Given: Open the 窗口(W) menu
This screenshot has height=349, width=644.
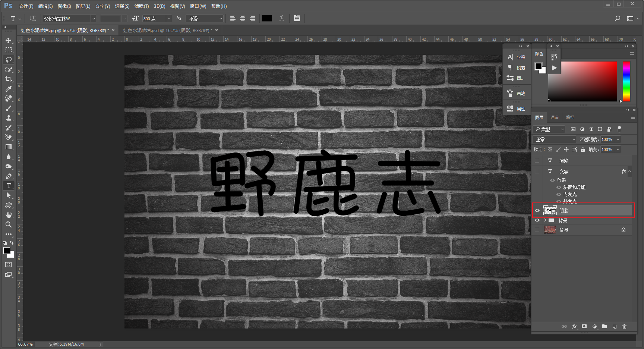Looking at the screenshot, I should pos(198,6).
